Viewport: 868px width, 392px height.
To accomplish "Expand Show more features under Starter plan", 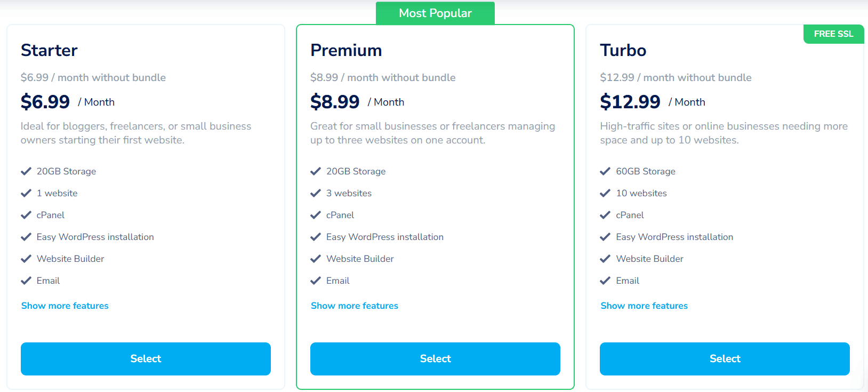I will tap(65, 306).
